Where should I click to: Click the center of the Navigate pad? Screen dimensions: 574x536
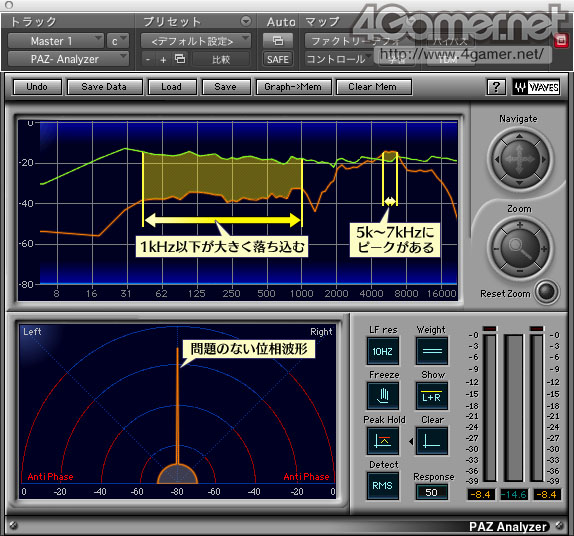point(520,159)
